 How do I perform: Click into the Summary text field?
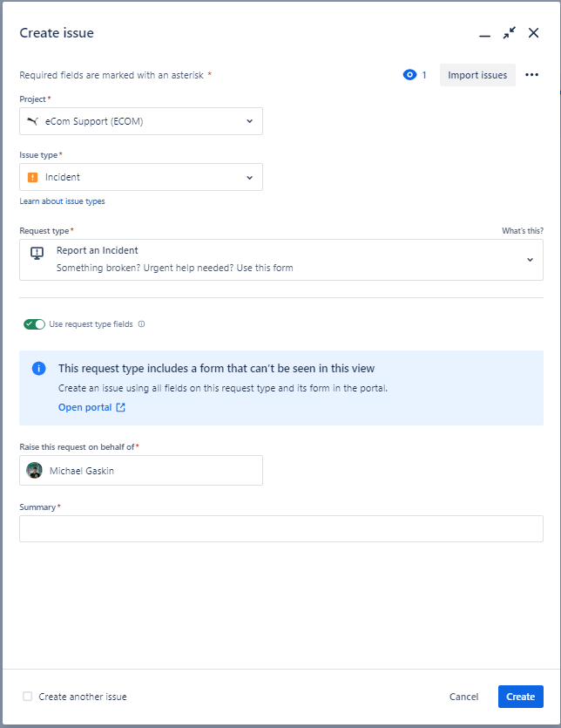click(281, 529)
